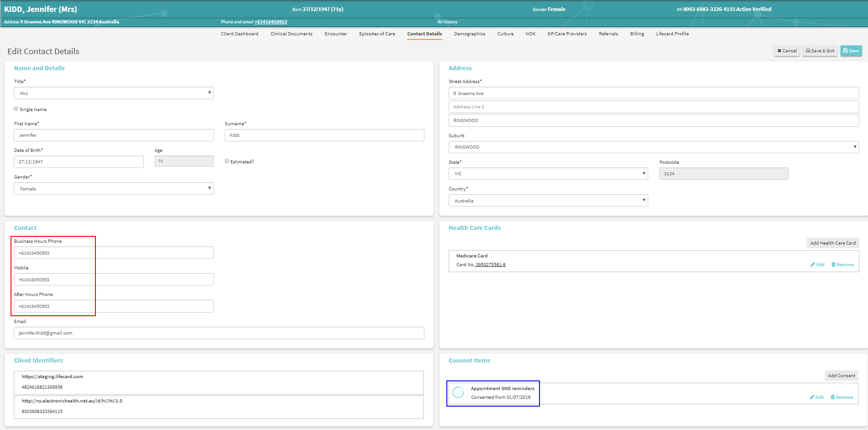Switch to the Demographics tab

469,34
